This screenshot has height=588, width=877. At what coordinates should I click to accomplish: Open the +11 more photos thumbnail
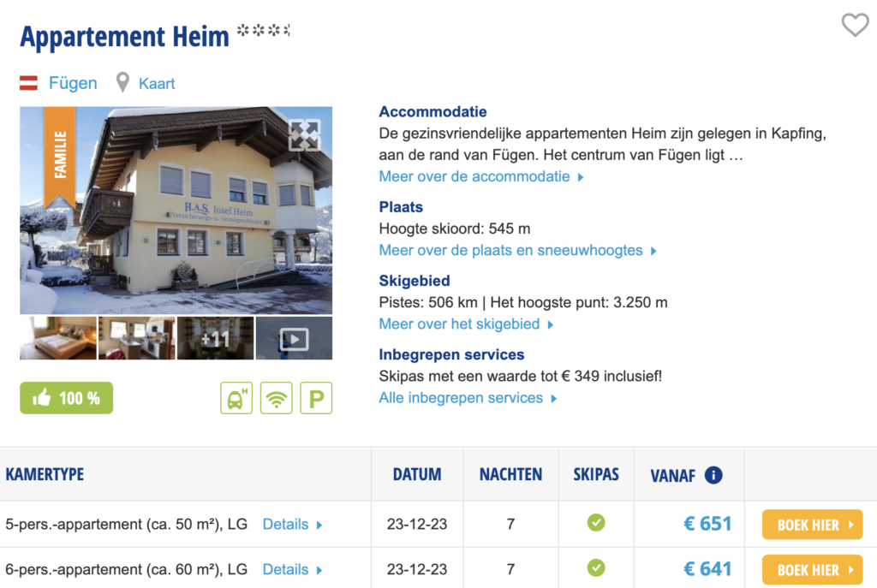[x=215, y=339]
